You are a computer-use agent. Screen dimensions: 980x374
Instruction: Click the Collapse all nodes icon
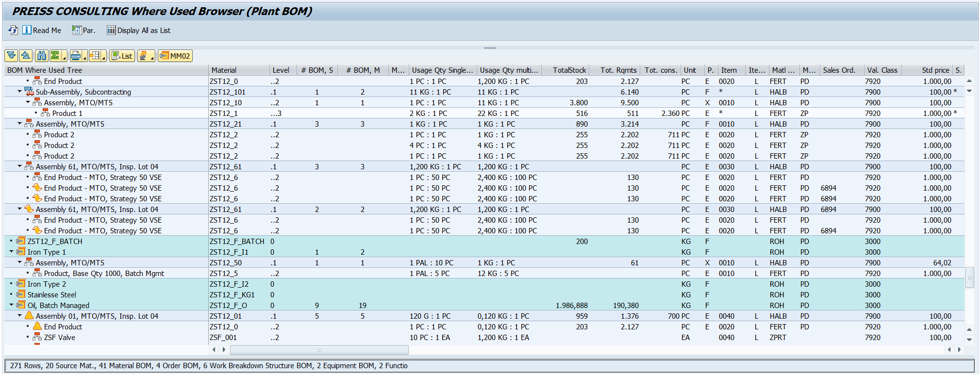point(26,56)
